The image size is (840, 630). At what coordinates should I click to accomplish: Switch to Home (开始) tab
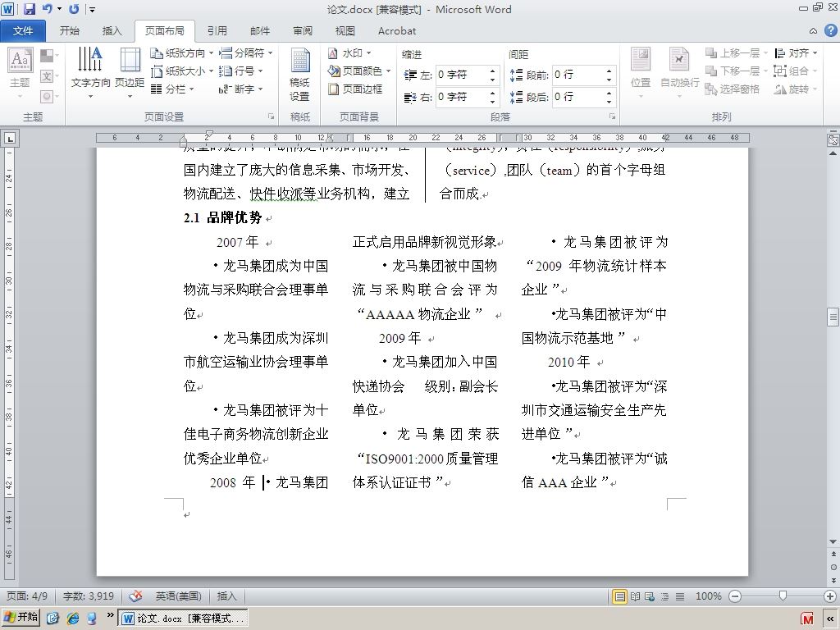[69, 31]
